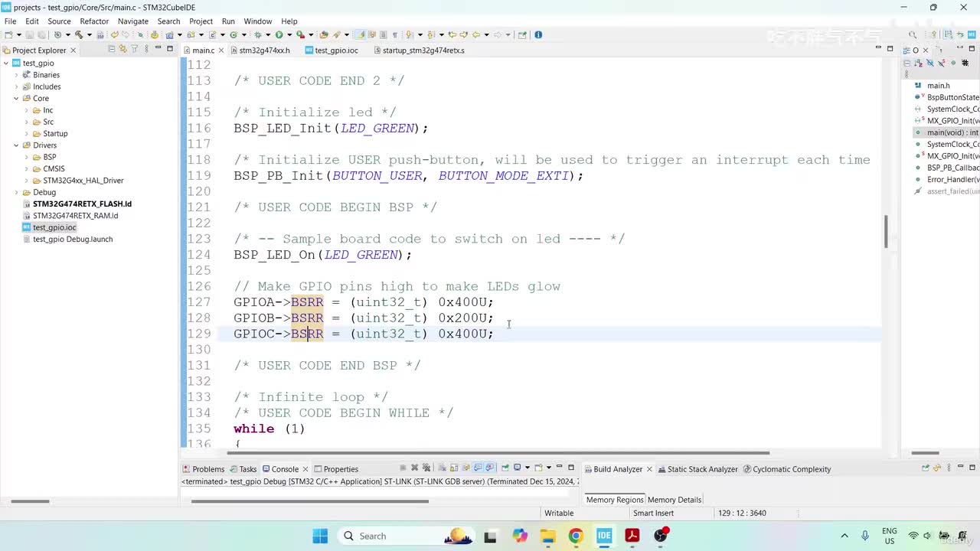Toggle Link with Editor in Project Explorer

click(x=123, y=49)
